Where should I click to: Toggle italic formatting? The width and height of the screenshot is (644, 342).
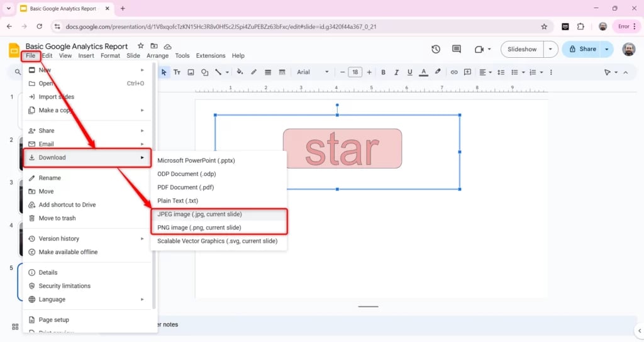pyautogui.click(x=396, y=72)
